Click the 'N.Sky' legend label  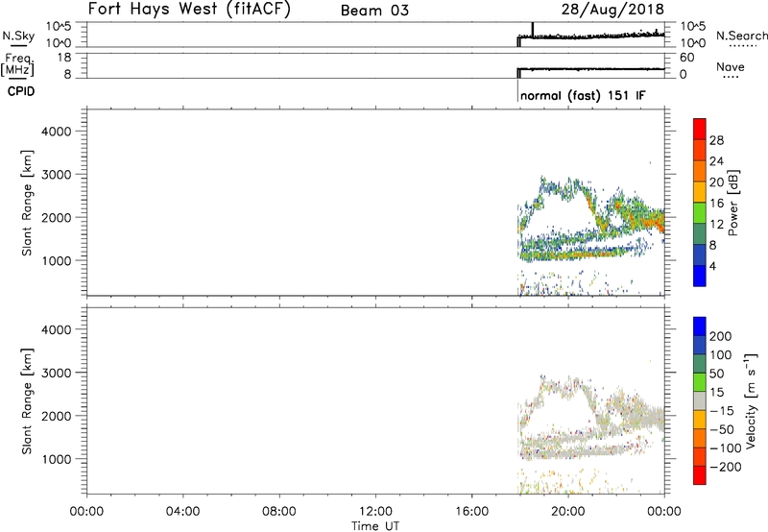pyautogui.click(x=18, y=36)
